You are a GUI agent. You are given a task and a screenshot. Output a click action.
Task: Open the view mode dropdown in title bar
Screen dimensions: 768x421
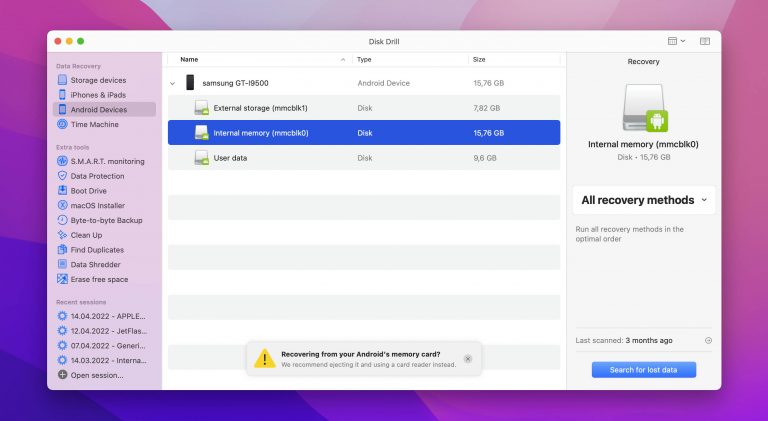click(x=676, y=41)
